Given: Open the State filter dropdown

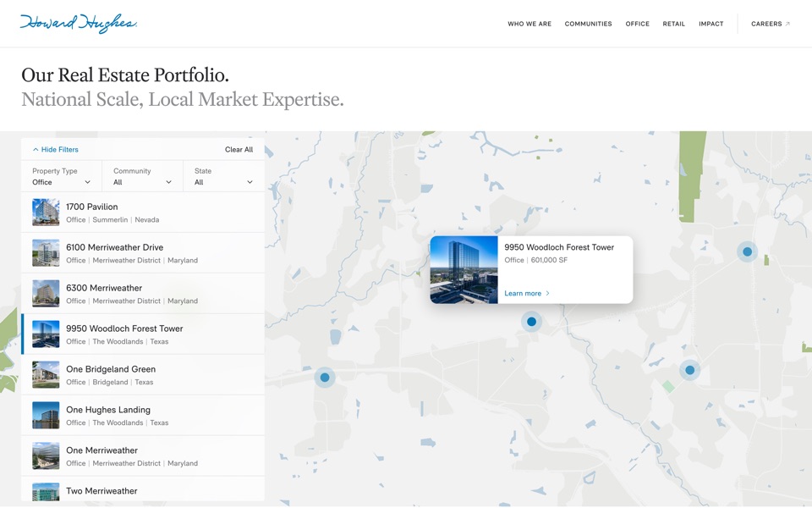Looking at the screenshot, I should pyautogui.click(x=223, y=176).
